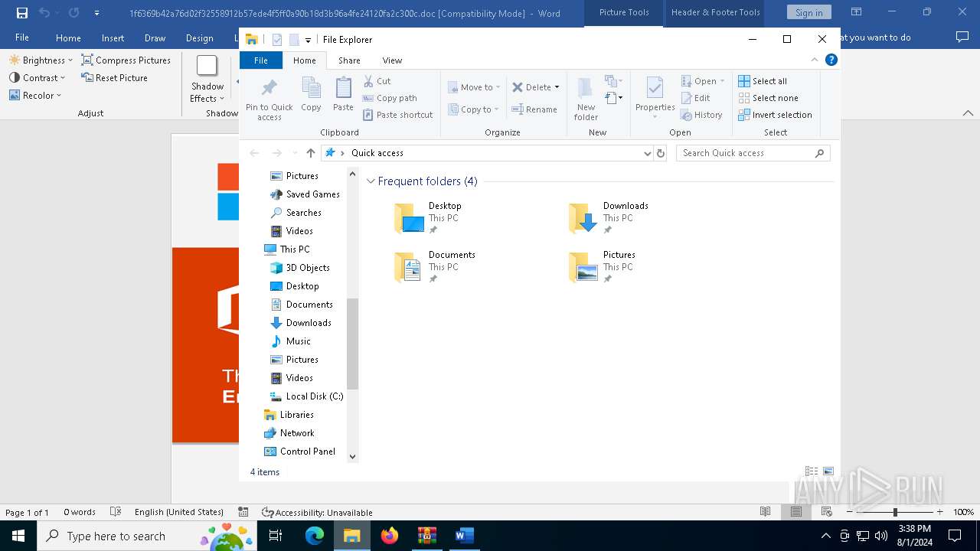Open the Insert tab in Word
Image resolution: width=980 pixels, height=551 pixels.
pyautogui.click(x=113, y=37)
